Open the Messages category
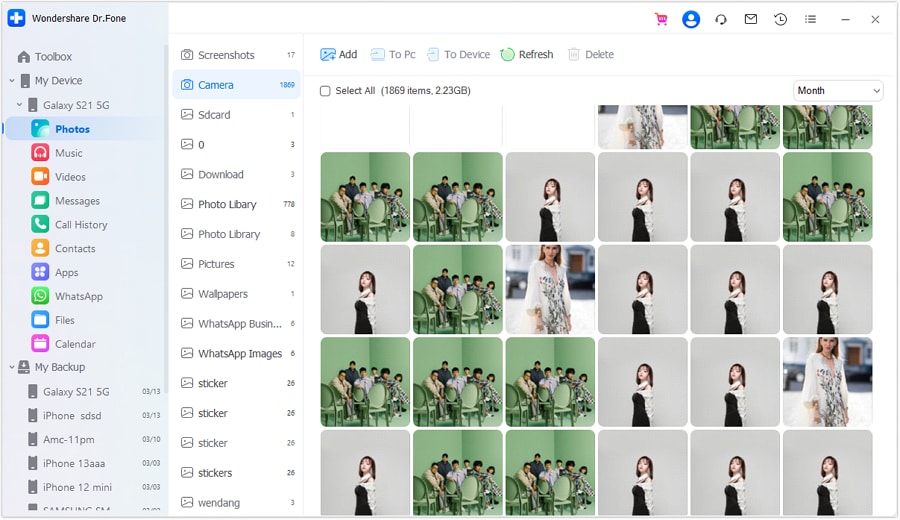This screenshot has height=520, width=900. [65, 201]
